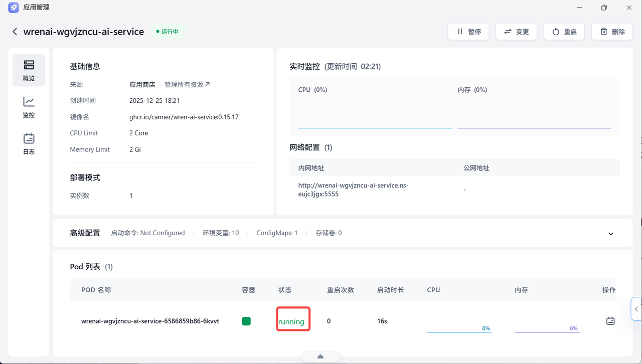Open the 日志 logs sidebar tab
The height and width of the screenshot is (364, 642).
pos(29,143)
